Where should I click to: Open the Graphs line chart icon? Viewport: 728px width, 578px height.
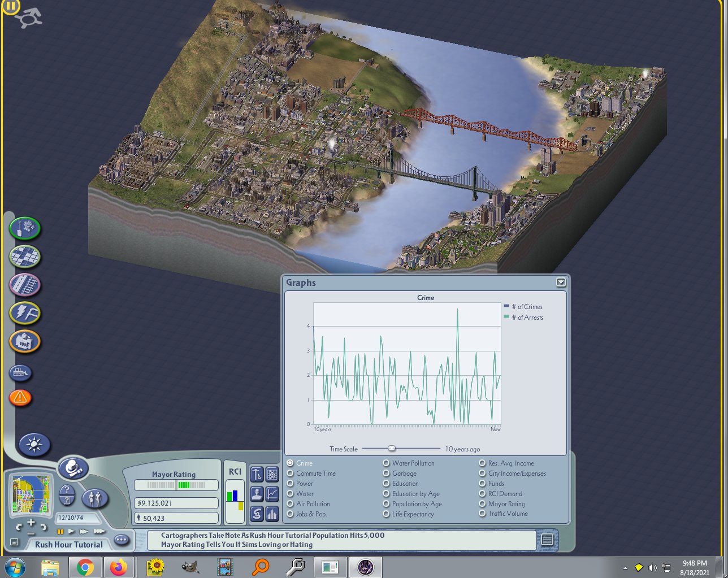(272, 494)
